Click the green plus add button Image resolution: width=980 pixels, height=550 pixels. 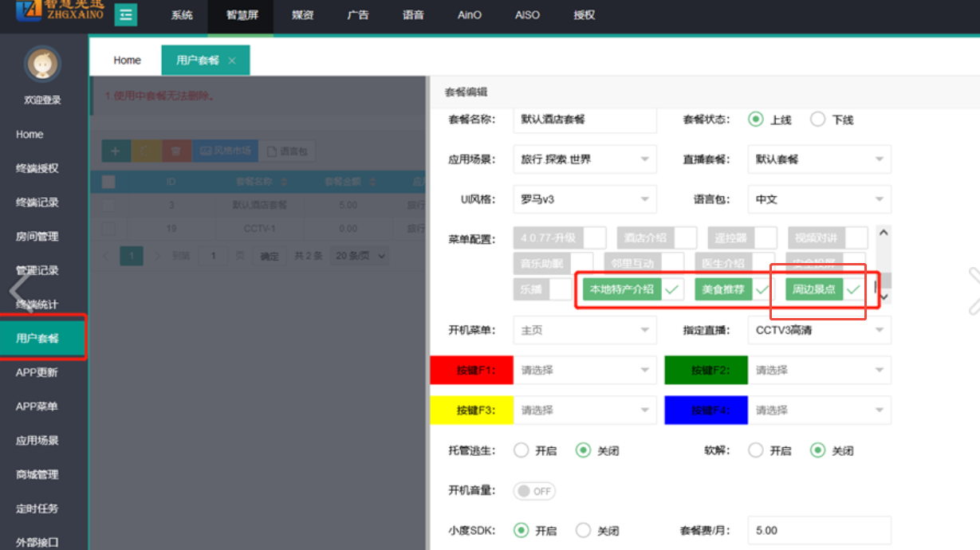[x=116, y=151]
